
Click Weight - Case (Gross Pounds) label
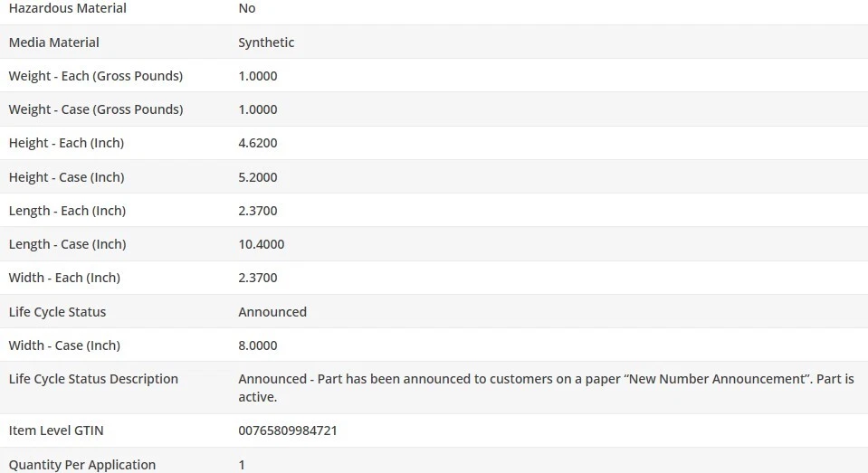[96, 109]
